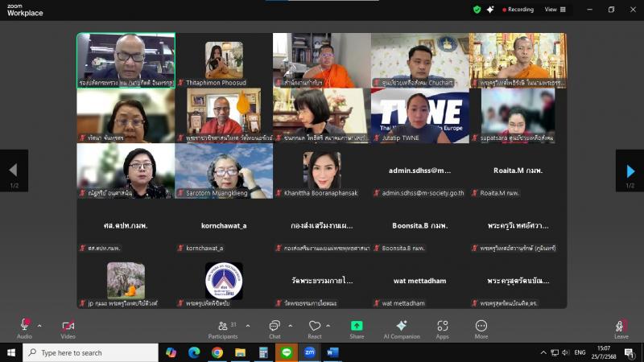The height and width of the screenshot is (362, 644).
Task: Select Khanittha Booranaphansak's tile
Action: 322,171
